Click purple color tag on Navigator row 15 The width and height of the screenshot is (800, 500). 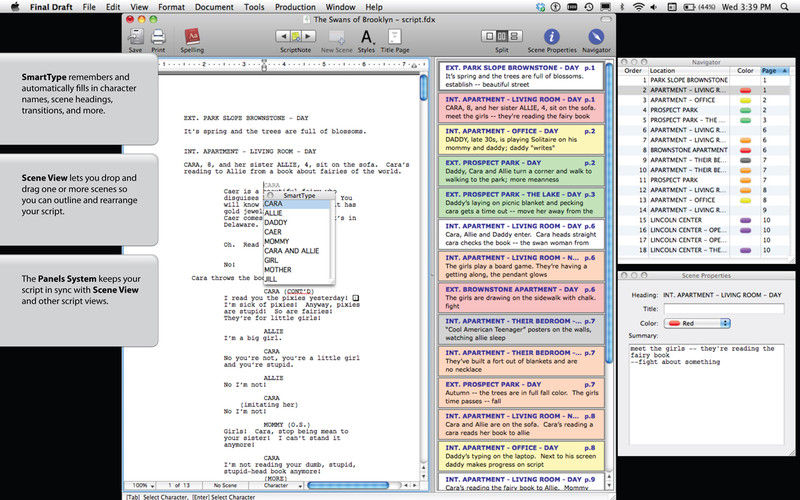745,220
